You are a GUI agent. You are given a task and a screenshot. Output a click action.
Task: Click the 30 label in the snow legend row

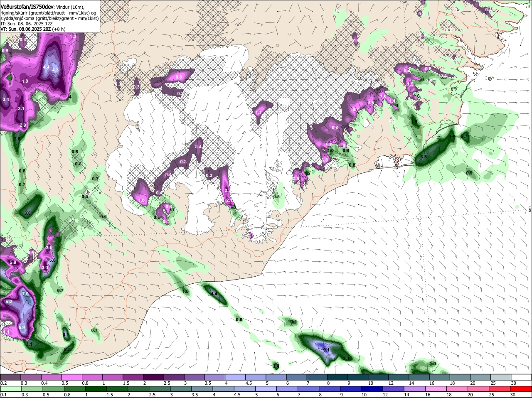point(514,383)
